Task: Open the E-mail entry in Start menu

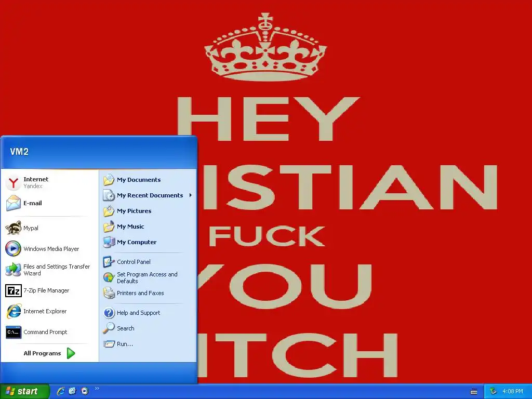Action: [49, 203]
